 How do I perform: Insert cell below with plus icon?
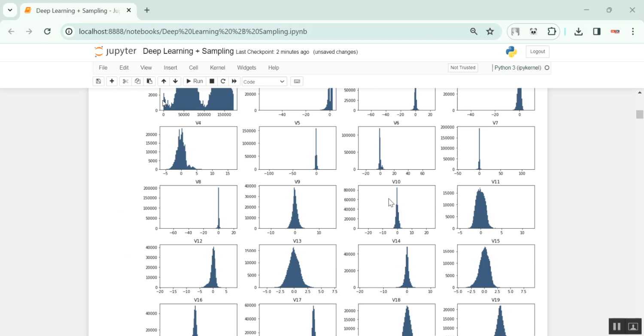112,81
